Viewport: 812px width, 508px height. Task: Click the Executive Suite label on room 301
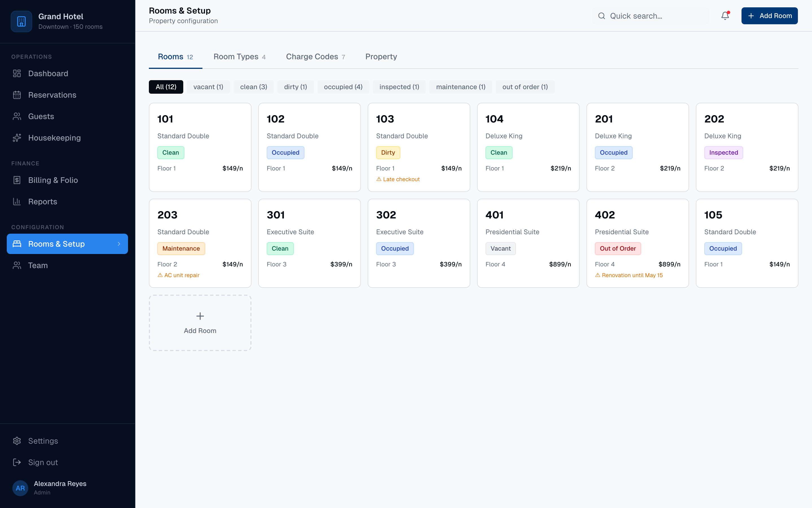pyautogui.click(x=290, y=232)
